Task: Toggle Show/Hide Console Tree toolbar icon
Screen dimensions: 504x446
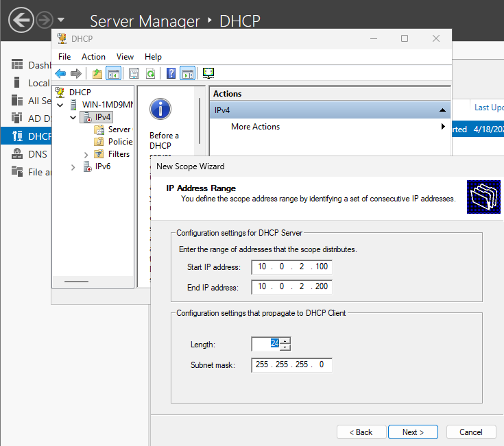Action: click(x=113, y=73)
